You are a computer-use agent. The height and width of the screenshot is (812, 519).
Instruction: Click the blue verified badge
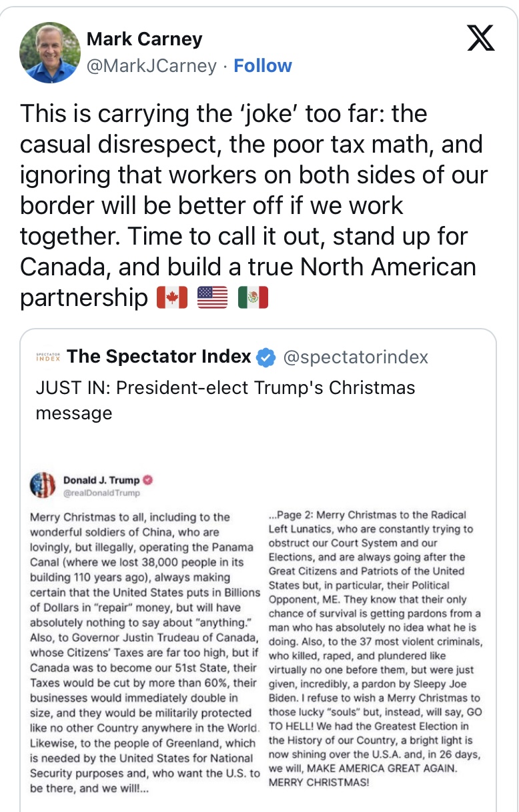pyautogui.click(x=266, y=357)
